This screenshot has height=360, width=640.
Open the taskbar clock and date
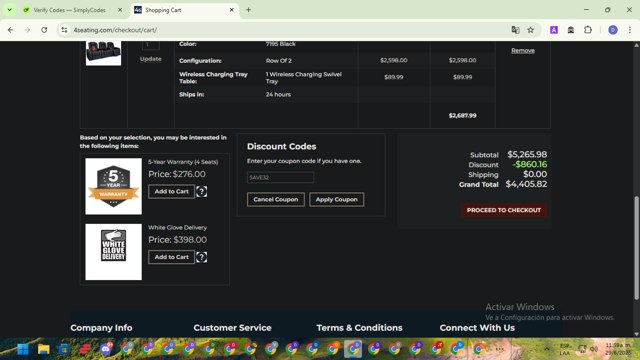coord(618,349)
